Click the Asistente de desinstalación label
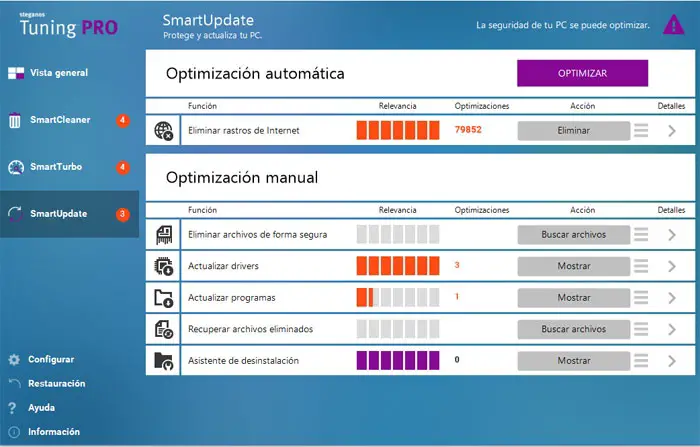The height and width of the screenshot is (447, 700). coord(243,361)
